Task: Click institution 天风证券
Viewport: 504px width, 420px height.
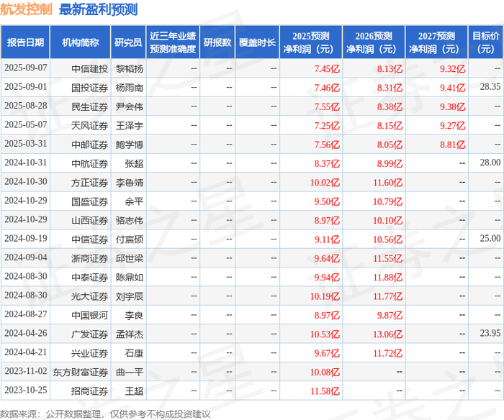Action: 90,126
